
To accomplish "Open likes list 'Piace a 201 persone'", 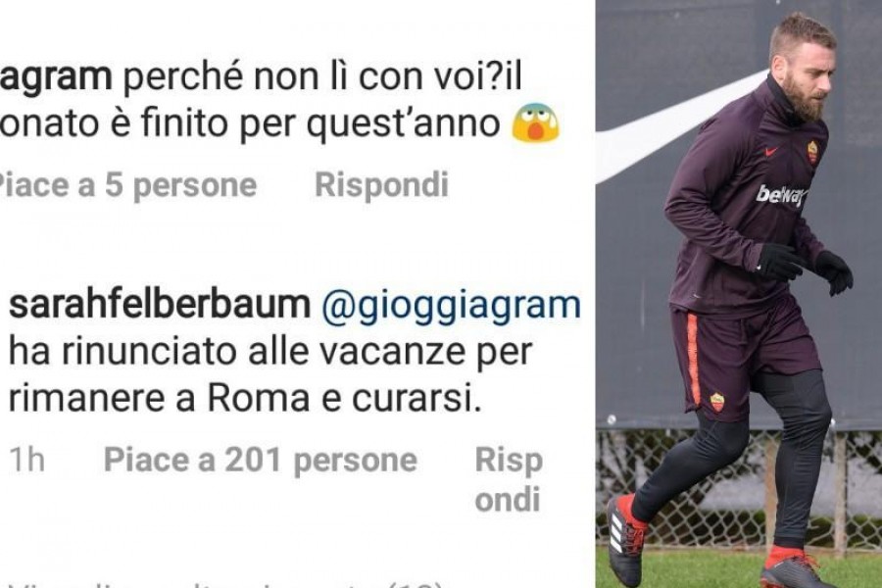I will click(261, 460).
